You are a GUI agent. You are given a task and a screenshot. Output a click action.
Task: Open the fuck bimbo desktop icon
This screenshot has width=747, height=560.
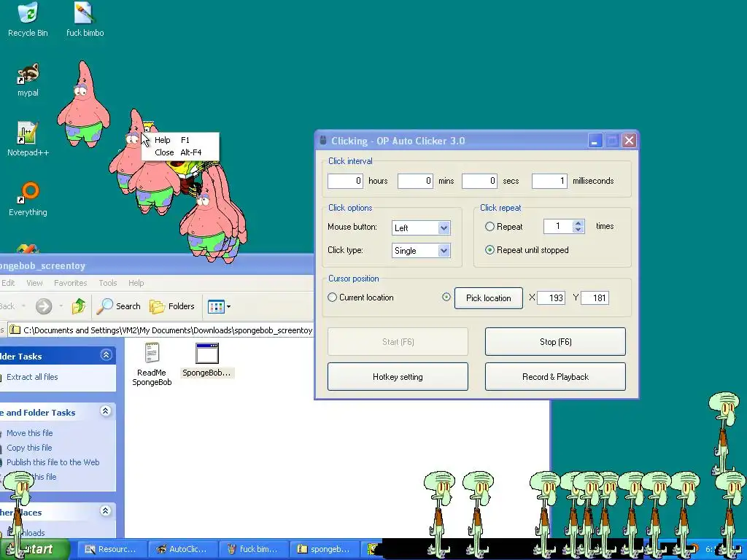pos(85,20)
